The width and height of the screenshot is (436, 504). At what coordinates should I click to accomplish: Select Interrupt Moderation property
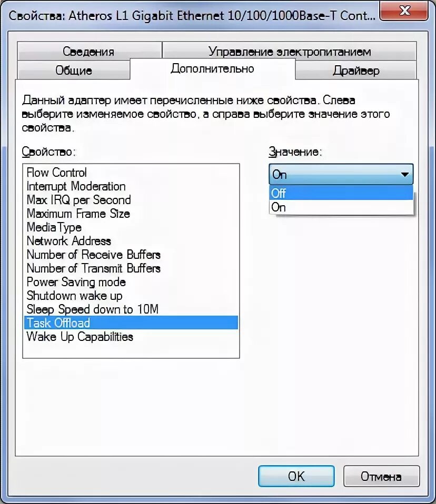click(76, 186)
